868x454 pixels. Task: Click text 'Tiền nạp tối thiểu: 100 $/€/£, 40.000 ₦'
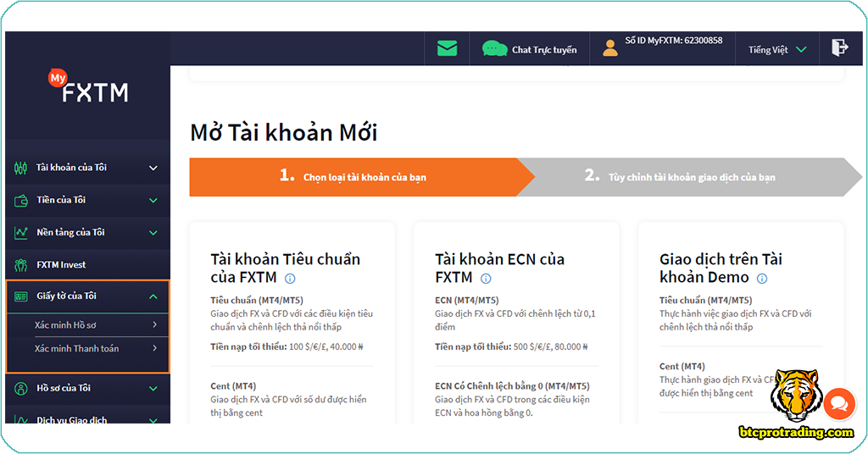[x=287, y=346]
